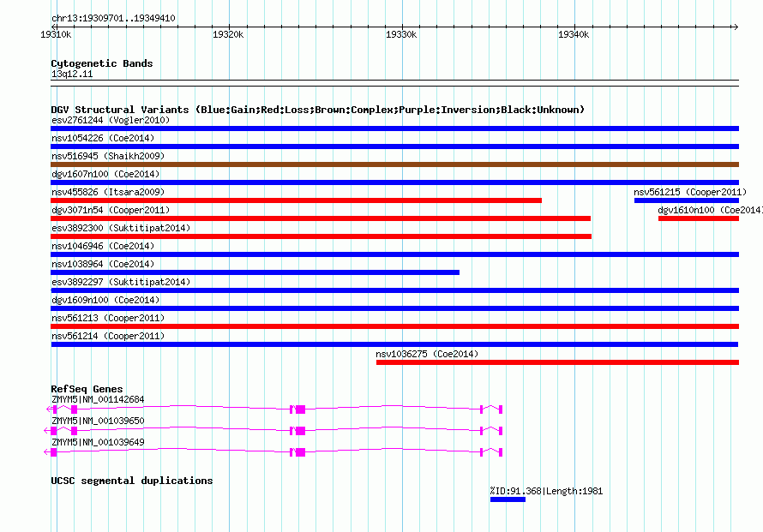Click the short blue nsv561215 gain bar
The width and height of the screenshot is (763, 532).
point(687,200)
